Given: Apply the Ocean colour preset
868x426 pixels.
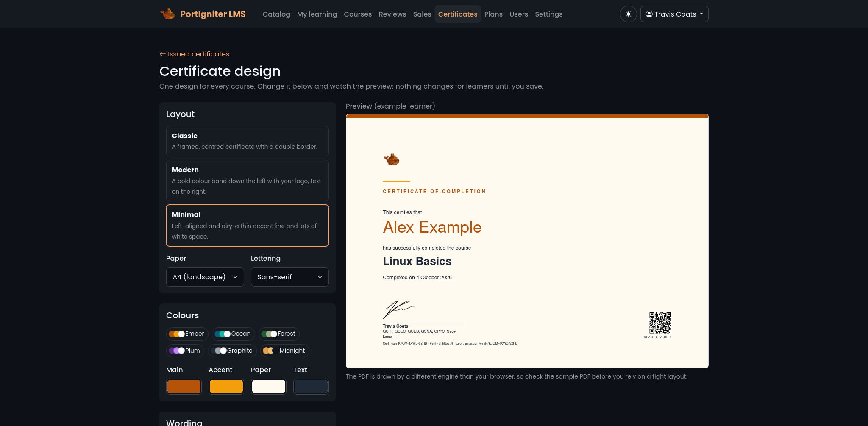Looking at the screenshot, I should pyautogui.click(x=233, y=334).
